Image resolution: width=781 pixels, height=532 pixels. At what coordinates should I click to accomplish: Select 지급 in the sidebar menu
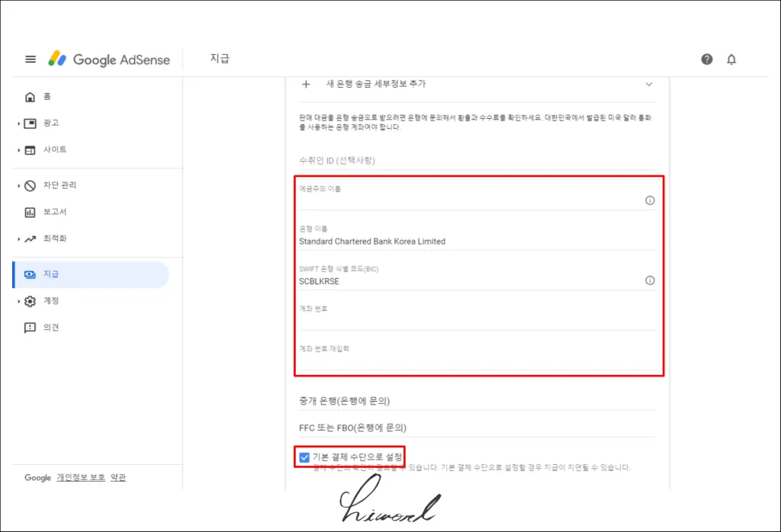52,274
